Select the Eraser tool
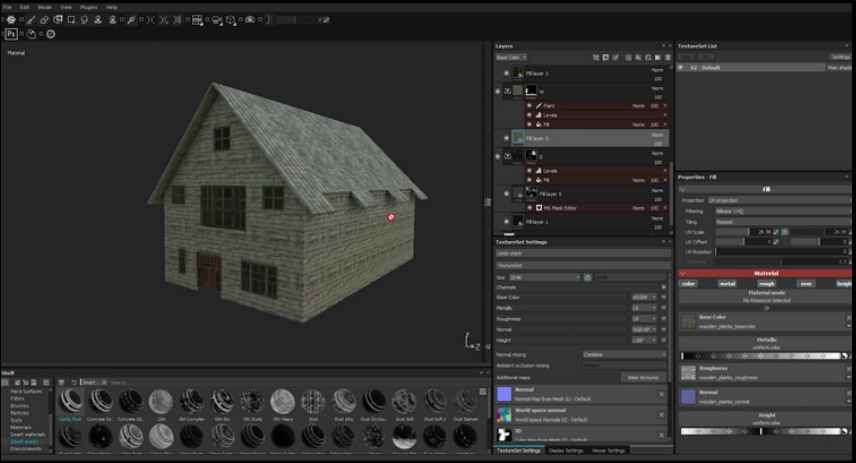 44,20
